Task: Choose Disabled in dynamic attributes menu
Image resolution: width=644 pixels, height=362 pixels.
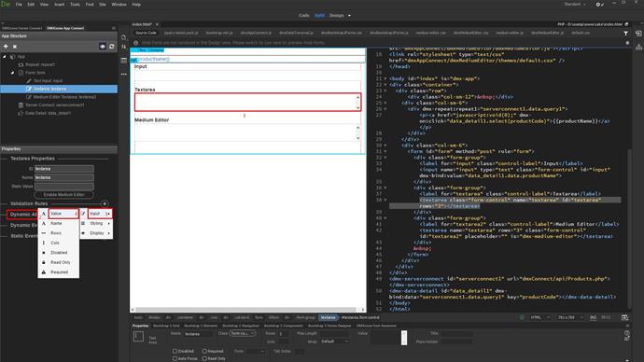Action: pos(58,253)
